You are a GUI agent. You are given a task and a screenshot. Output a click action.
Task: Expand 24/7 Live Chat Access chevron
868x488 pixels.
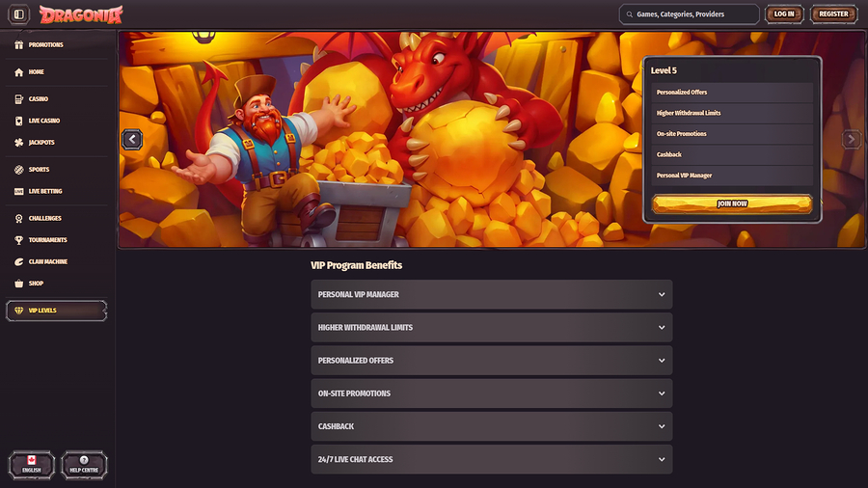(x=662, y=459)
